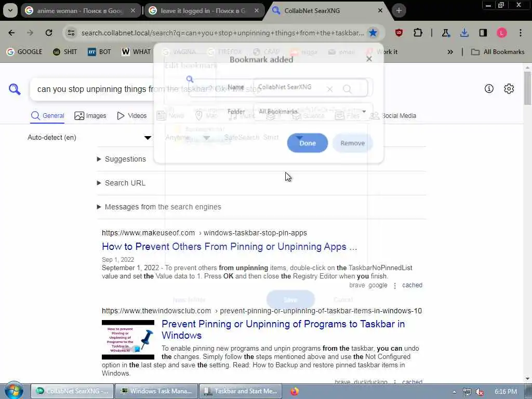
Task: Select the Social Media category
Action: coord(393,116)
